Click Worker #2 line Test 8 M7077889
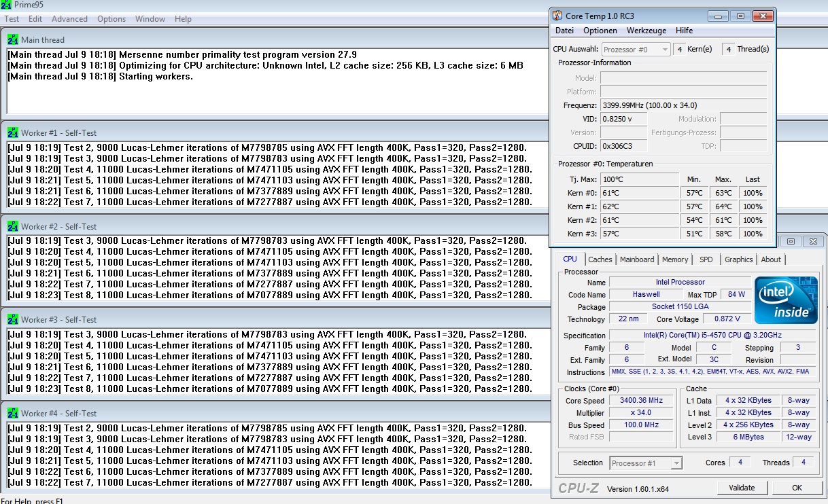828x504 pixels. pyautogui.click(x=269, y=295)
